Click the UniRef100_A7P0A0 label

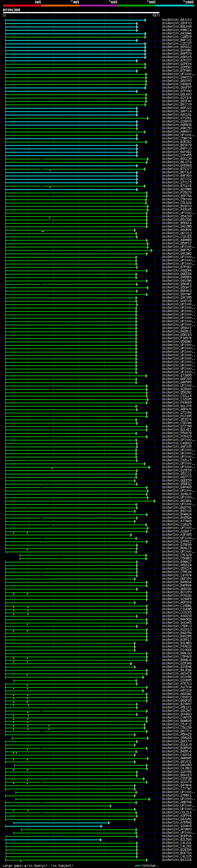177,91
